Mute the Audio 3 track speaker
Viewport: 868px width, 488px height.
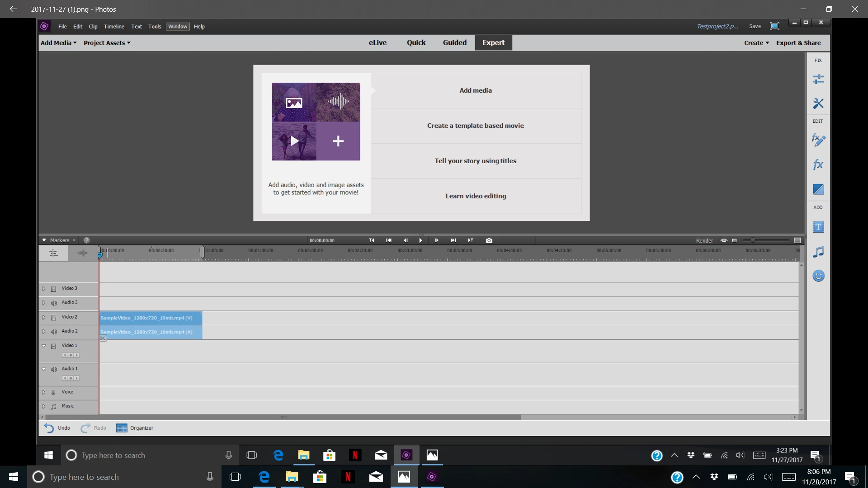pos(54,303)
